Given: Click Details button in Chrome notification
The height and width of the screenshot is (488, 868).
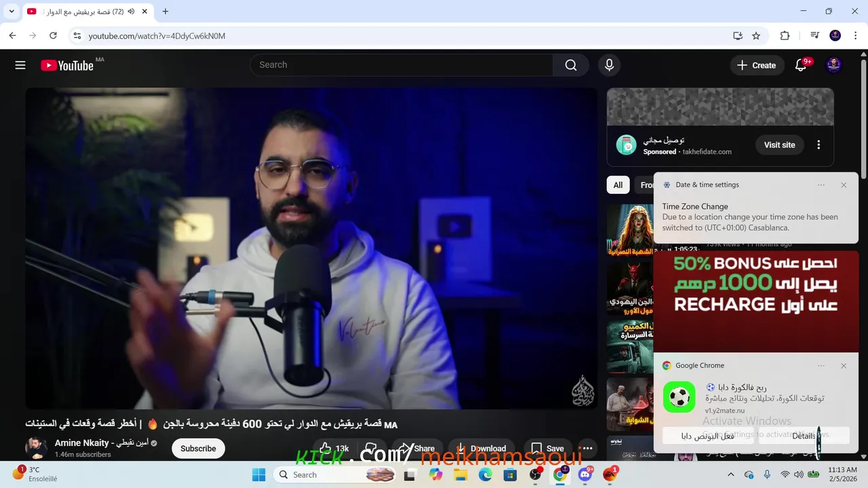Looking at the screenshot, I should 804,436.
